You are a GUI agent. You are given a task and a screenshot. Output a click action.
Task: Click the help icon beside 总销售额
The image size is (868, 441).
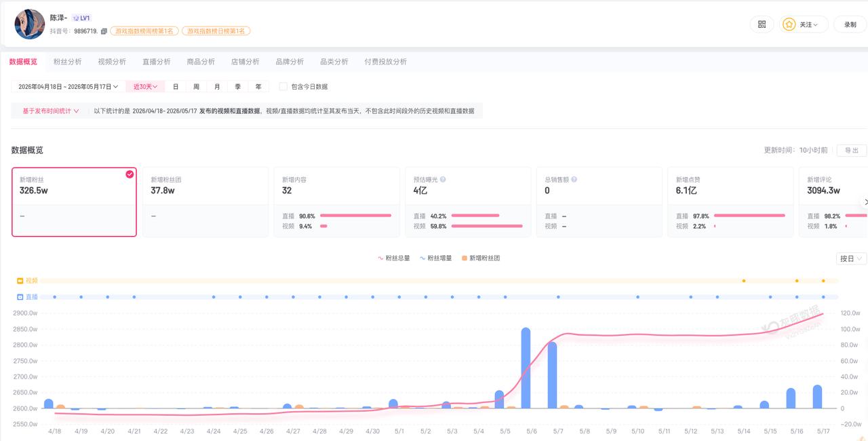coord(574,180)
